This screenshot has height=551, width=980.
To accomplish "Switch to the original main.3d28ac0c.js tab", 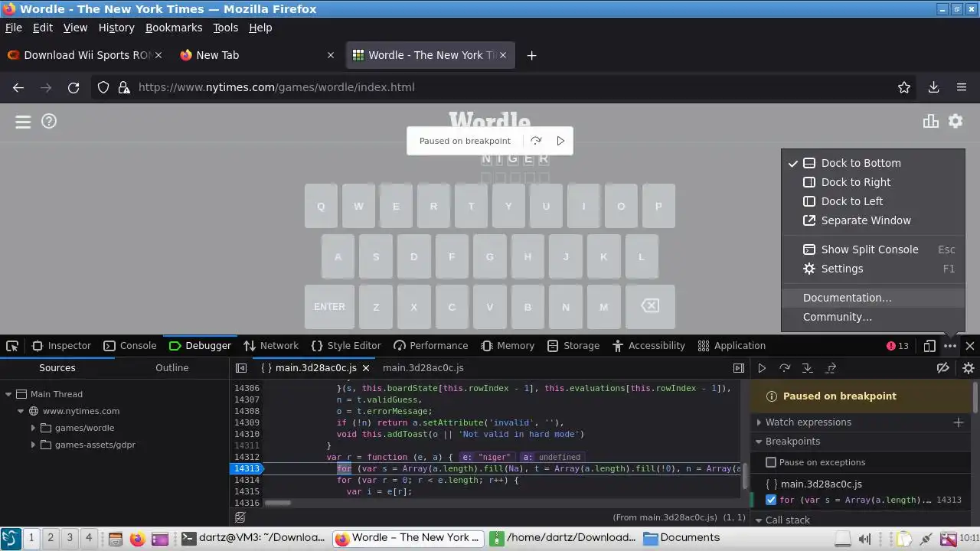I will click(423, 368).
